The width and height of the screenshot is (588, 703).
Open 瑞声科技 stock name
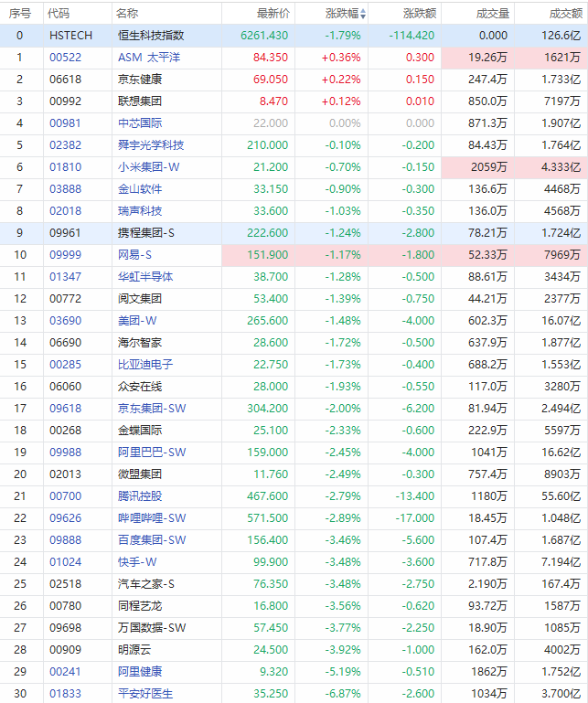(140, 211)
